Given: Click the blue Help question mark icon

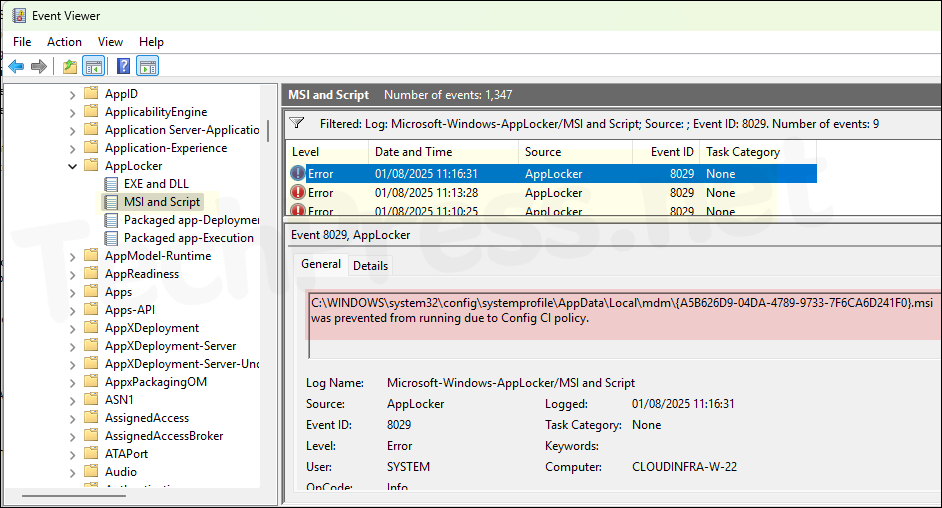Looking at the screenshot, I should [123, 66].
